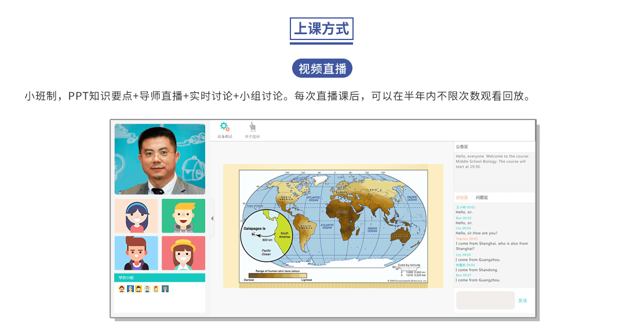Click the 视频直播 pill label
The width and height of the screenshot is (644, 334).
[x=322, y=68]
